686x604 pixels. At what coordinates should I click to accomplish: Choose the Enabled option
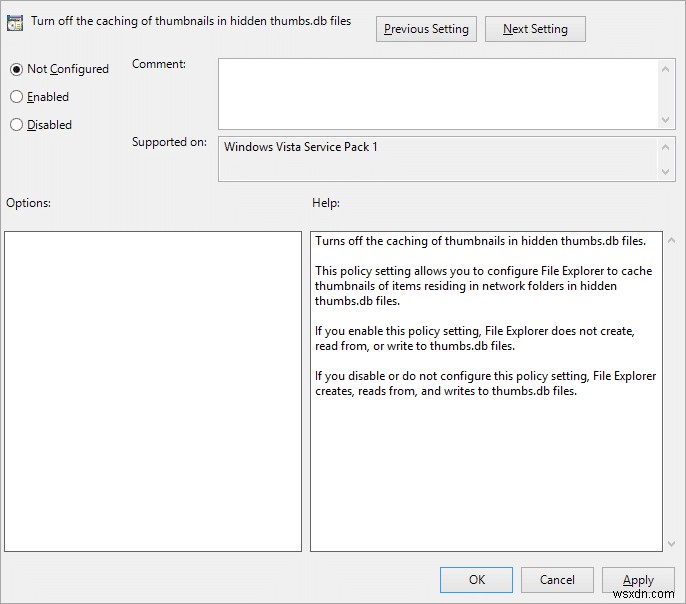(16, 97)
